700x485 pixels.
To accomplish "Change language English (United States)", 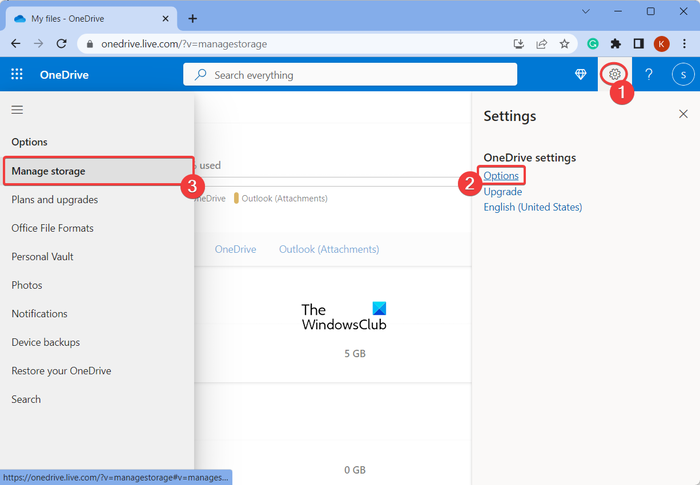I will tap(533, 207).
